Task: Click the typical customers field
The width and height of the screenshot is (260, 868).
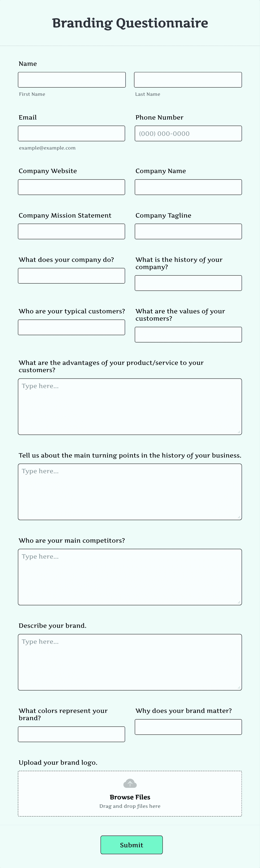Action: [x=71, y=327]
